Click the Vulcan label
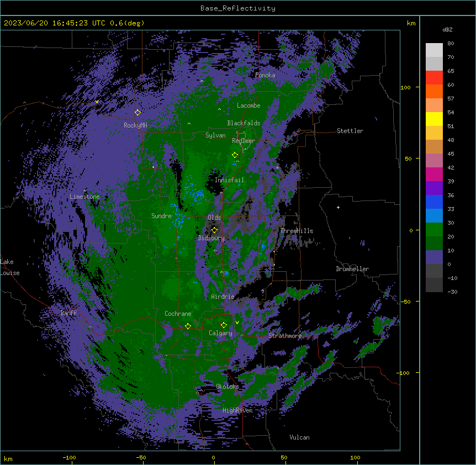 point(299,437)
